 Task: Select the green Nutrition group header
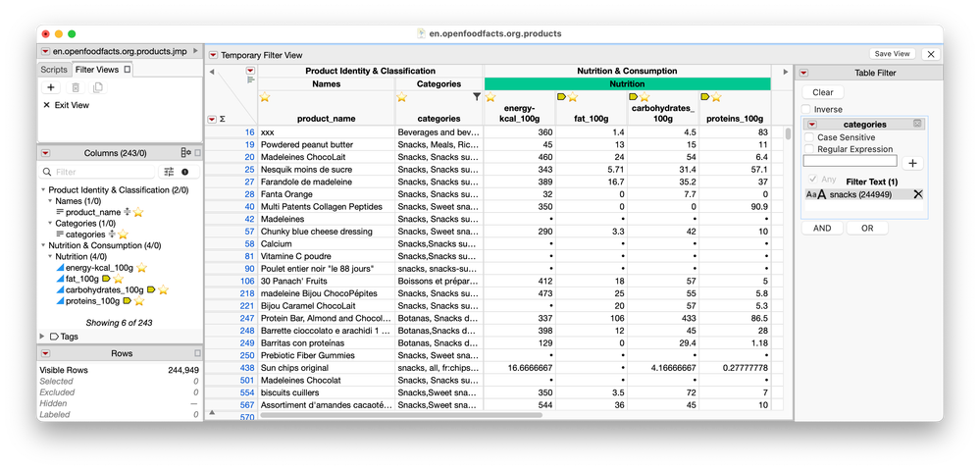tap(628, 83)
